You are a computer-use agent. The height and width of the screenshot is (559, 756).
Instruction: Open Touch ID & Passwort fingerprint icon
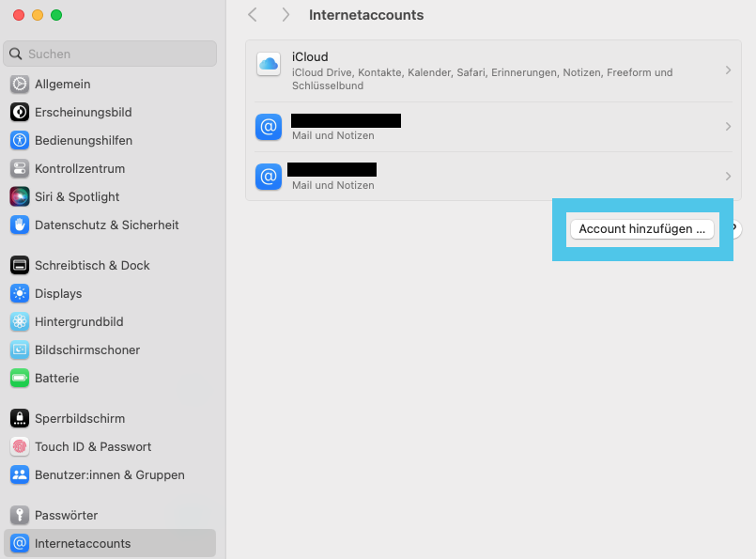click(x=20, y=446)
